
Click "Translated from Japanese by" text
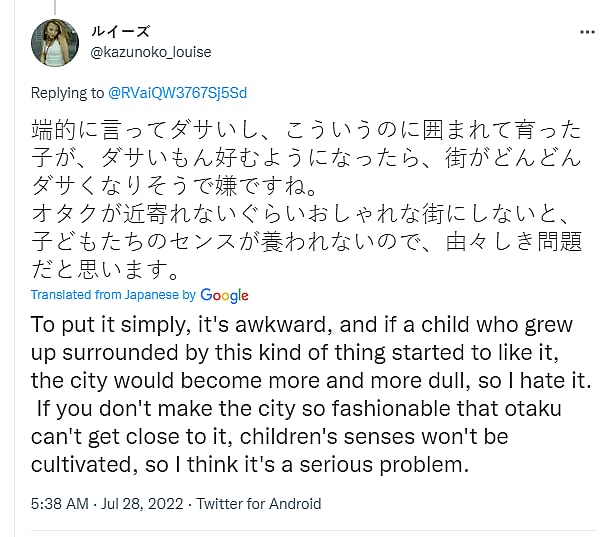[113, 295]
